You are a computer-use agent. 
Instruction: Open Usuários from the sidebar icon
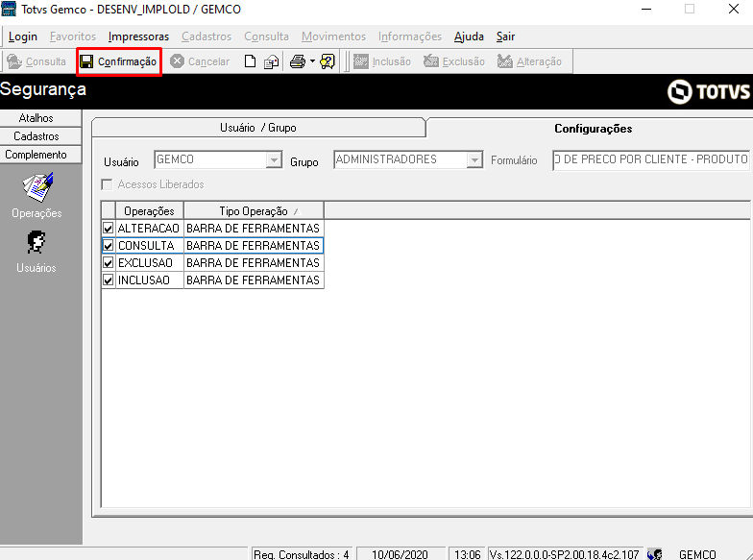(x=36, y=242)
